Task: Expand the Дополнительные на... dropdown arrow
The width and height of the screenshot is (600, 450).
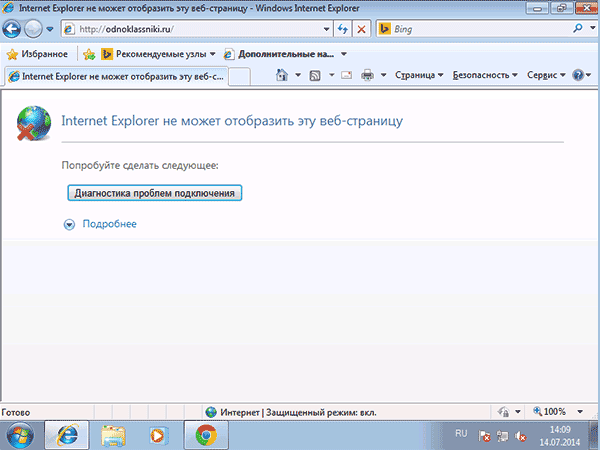Action: coord(344,54)
